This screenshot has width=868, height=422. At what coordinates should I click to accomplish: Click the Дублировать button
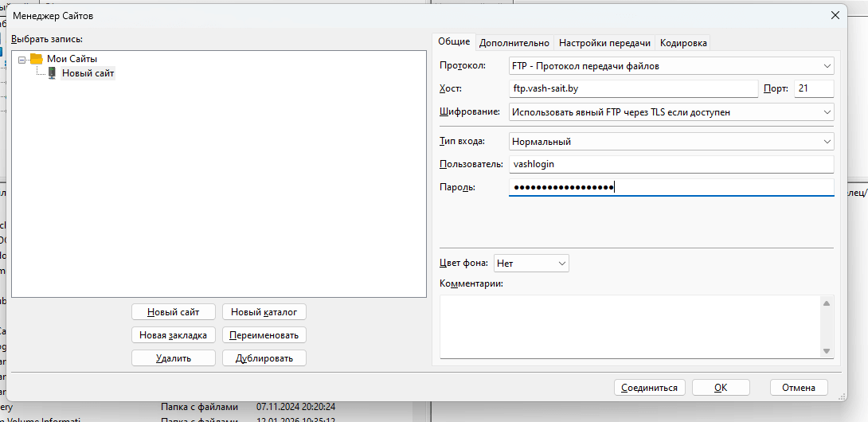pyautogui.click(x=264, y=358)
